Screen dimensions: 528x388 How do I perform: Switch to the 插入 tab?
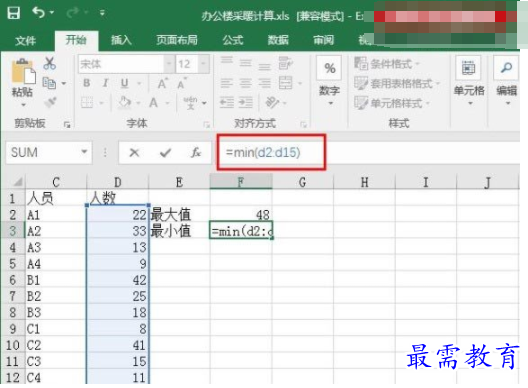[122, 40]
